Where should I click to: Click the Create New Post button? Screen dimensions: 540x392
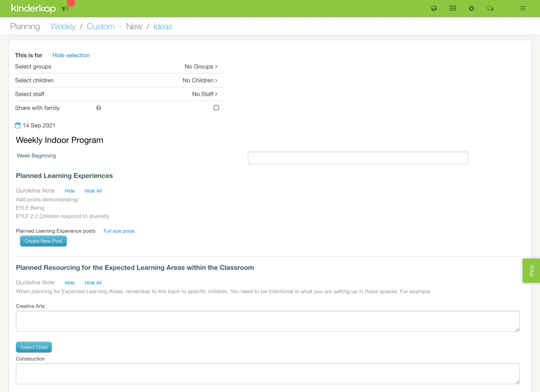[x=43, y=241]
